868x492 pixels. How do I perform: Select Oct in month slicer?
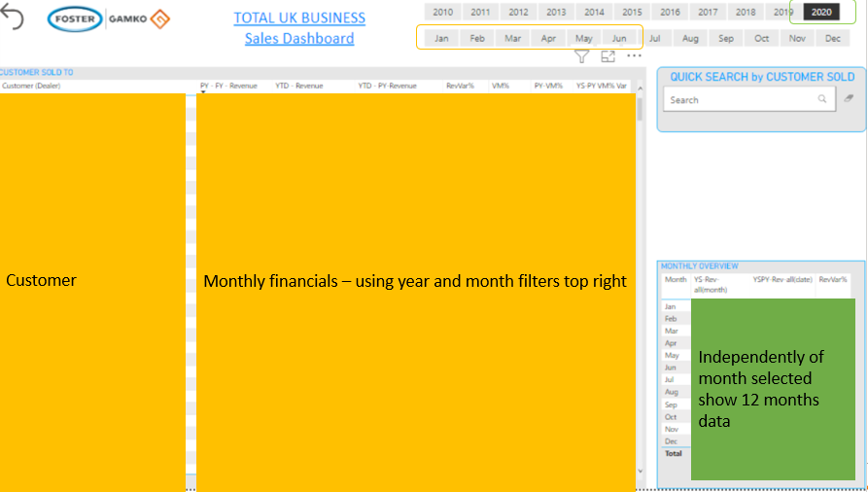coord(762,38)
